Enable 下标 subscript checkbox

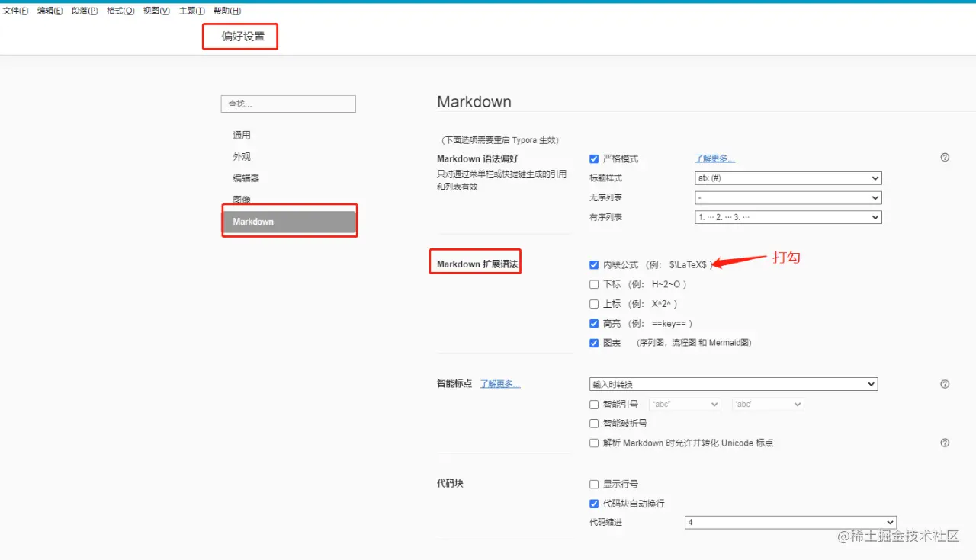tap(594, 284)
